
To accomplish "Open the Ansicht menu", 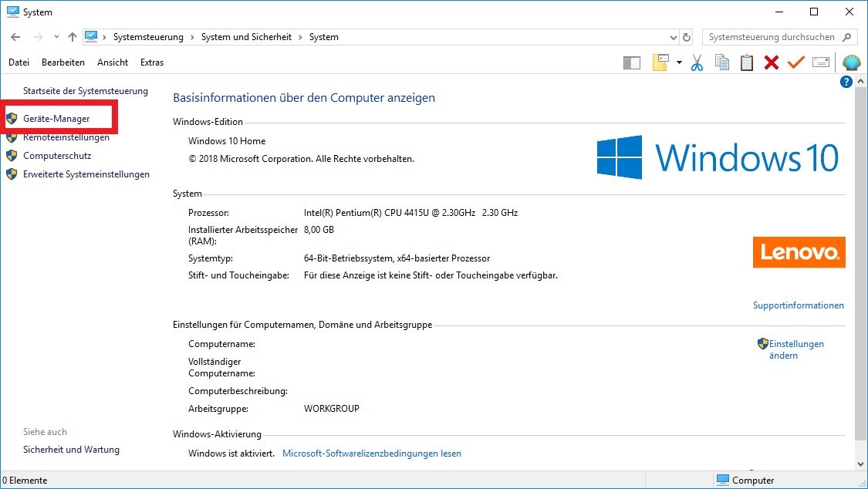I will 113,62.
